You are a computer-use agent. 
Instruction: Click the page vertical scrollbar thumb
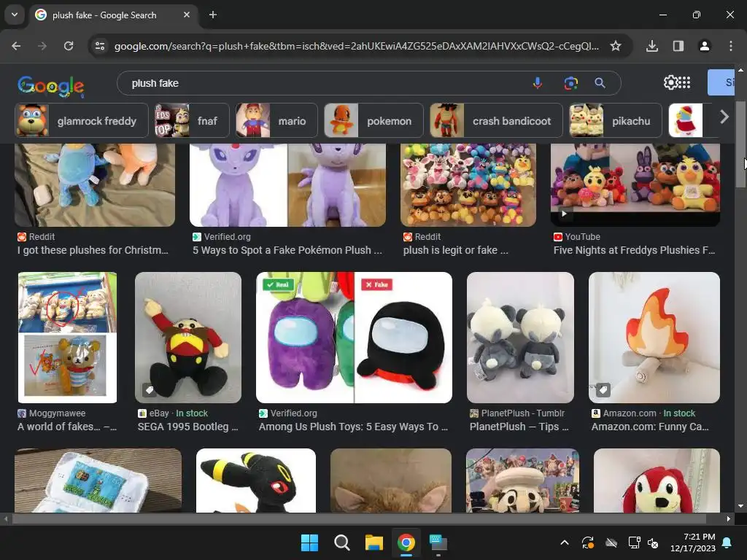click(740, 144)
